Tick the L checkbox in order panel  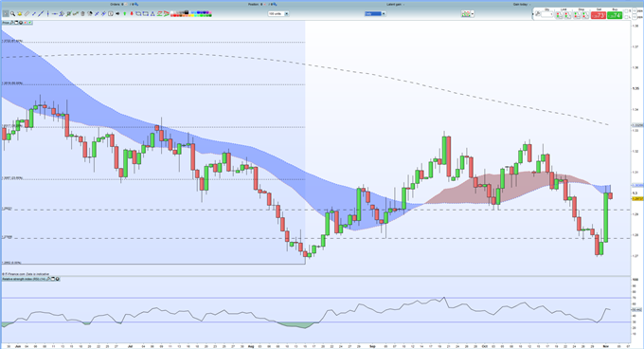tap(626, 17)
